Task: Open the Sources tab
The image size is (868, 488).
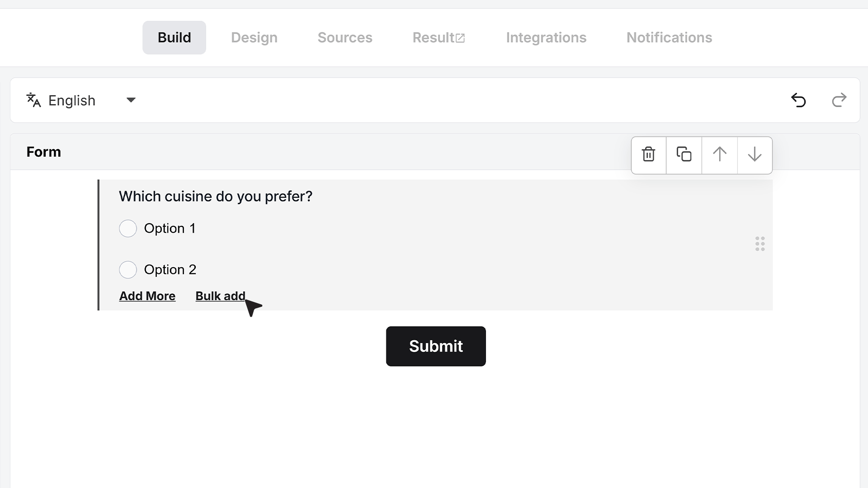Action: pos(345,38)
